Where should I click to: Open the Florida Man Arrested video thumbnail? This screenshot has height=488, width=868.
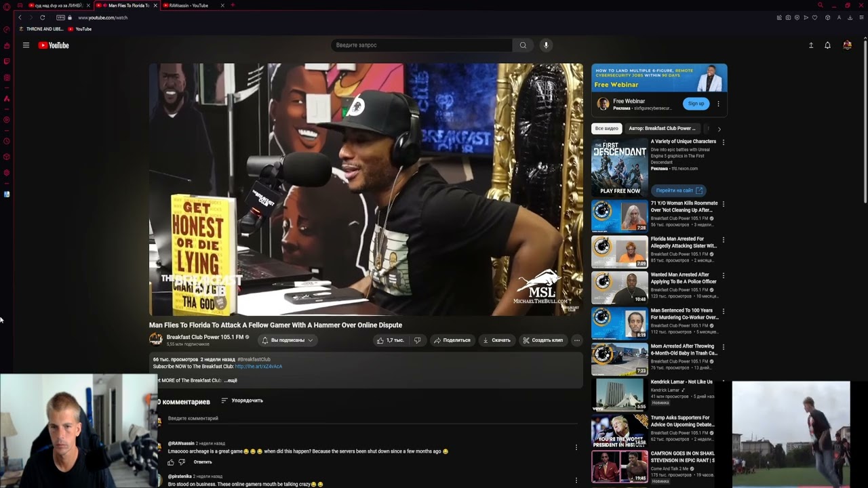[x=620, y=251]
